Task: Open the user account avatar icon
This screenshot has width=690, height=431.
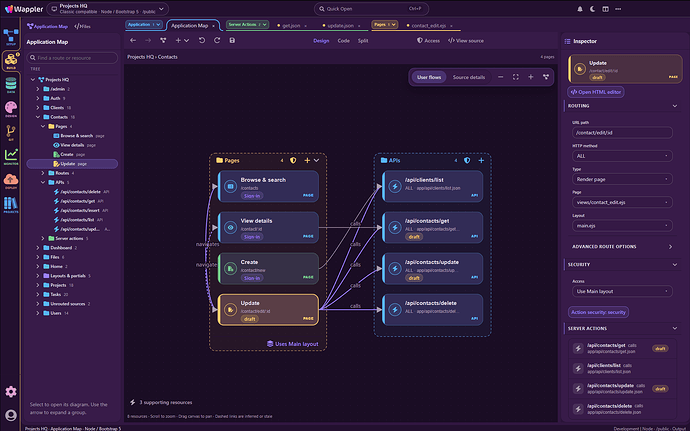Action: (x=11, y=415)
